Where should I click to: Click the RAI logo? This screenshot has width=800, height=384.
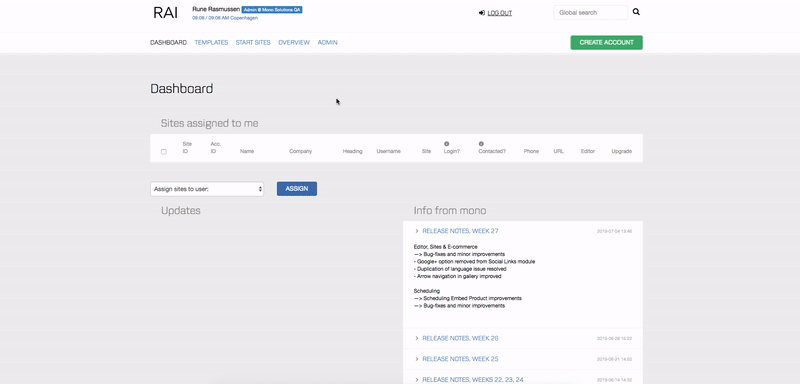point(165,13)
